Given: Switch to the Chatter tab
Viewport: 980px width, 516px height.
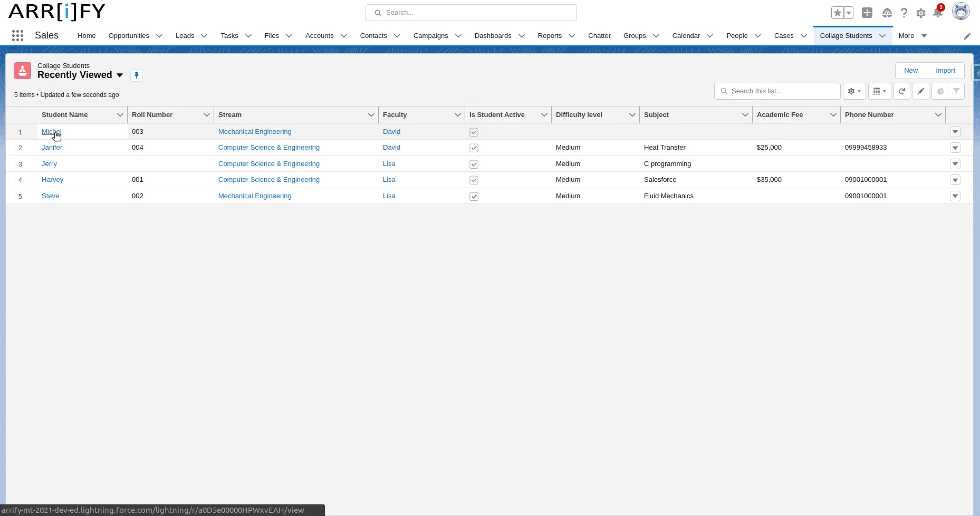Looking at the screenshot, I should point(599,35).
